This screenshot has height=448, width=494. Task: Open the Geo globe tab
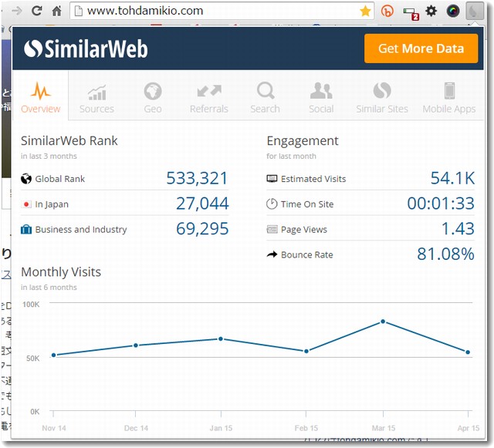coord(153,97)
